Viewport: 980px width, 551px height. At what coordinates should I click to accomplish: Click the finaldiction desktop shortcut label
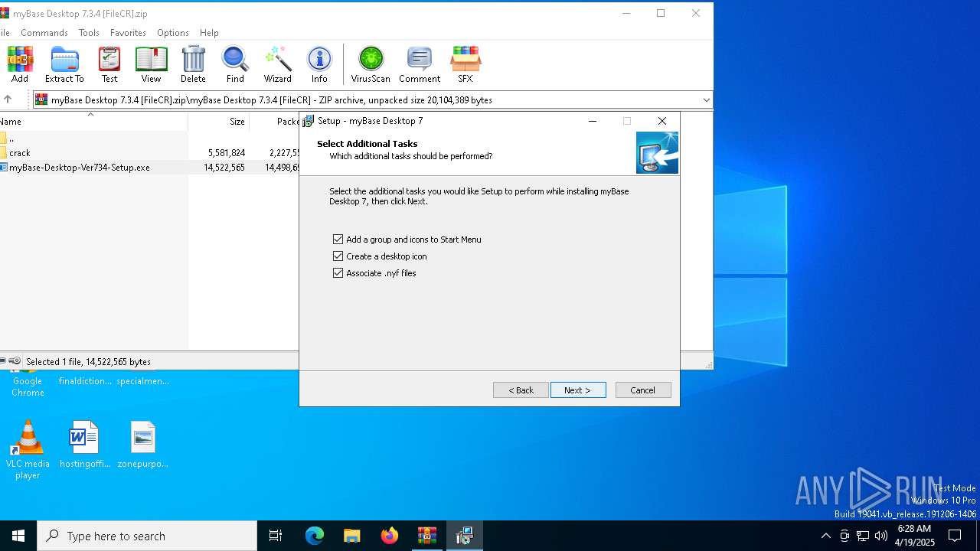85,381
